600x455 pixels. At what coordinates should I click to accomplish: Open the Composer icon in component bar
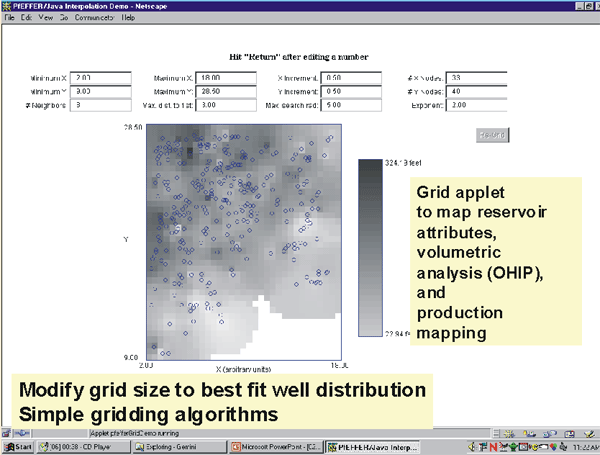[589, 434]
